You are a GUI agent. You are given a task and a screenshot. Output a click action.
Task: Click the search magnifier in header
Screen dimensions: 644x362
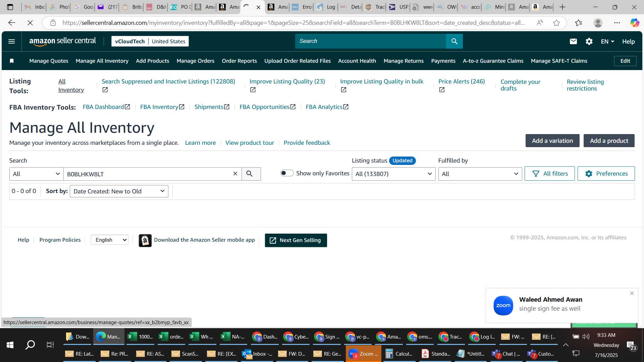coord(454,41)
